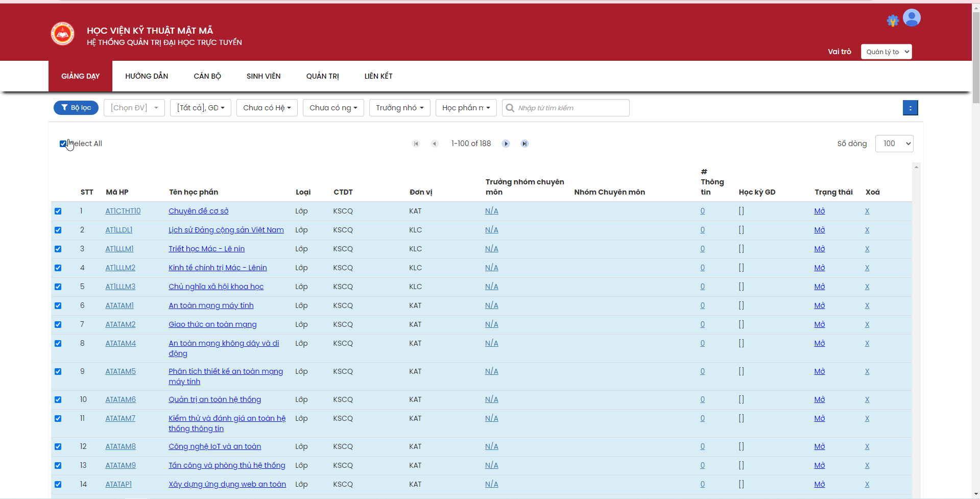
Task: Uncheck row 8 ATATAM4 checkbox
Action: 58,344
